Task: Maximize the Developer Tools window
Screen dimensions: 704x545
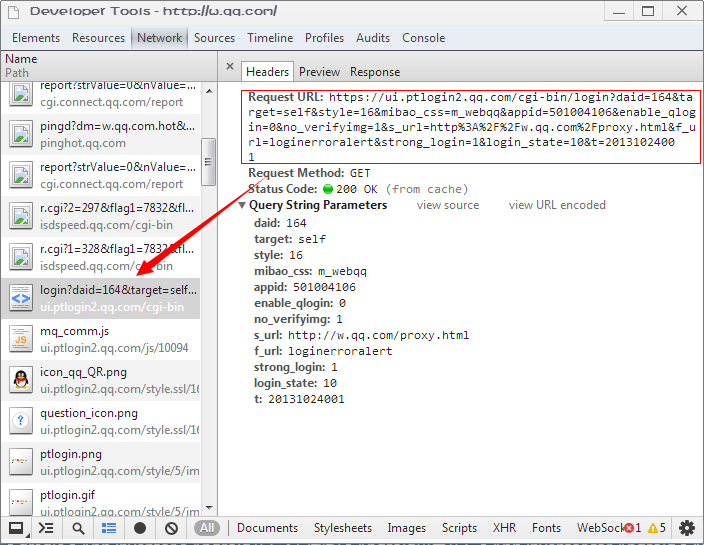Action: pyautogui.click(x=648, y=11)
